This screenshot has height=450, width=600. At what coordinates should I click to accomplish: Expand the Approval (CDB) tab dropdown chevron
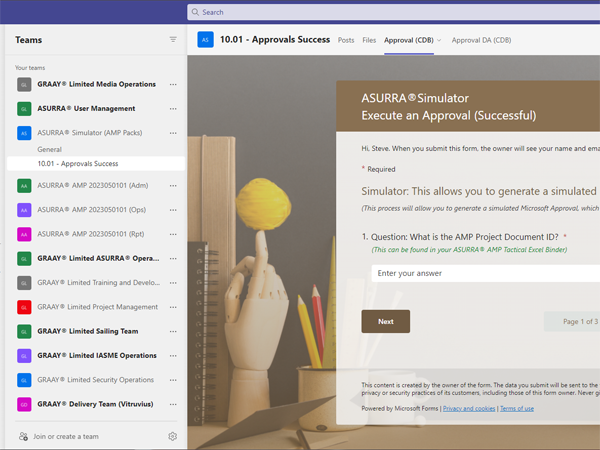(x=439, y=40)
